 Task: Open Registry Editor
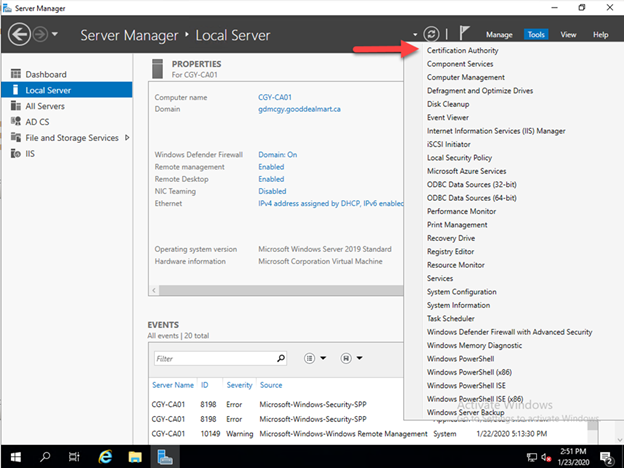pos(450,252)
